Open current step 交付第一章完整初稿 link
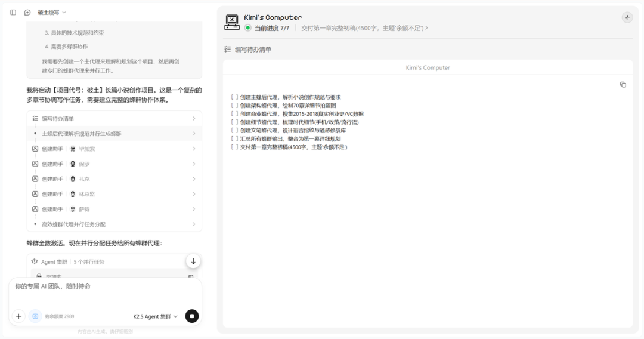 pyautogui.click(x=364, y=28)
